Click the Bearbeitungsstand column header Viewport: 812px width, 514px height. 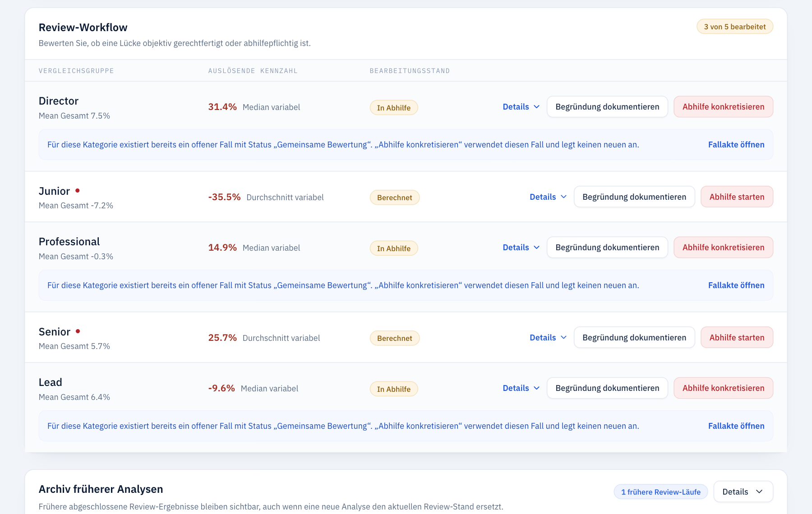(x=410, y=71)
